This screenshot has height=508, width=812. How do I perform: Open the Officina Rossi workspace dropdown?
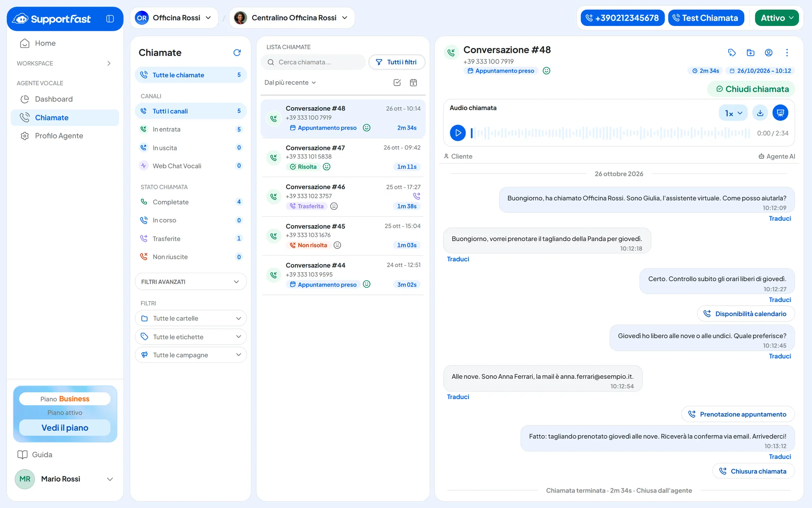pos(174,18)
